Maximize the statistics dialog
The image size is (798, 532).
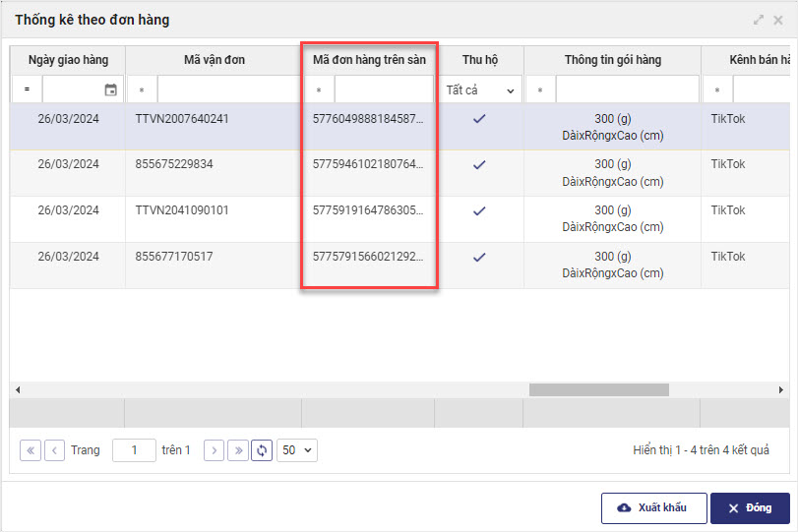point(759,20)
